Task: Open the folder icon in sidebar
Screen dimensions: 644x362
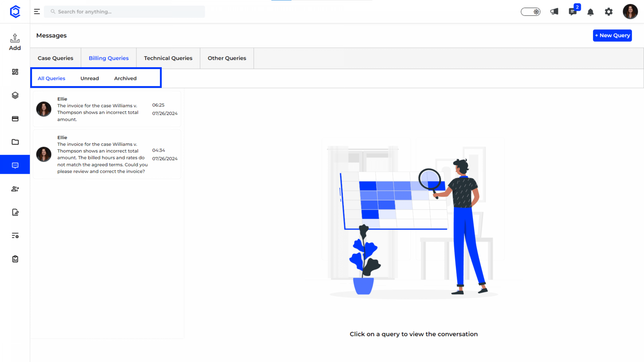Action: point(15,142)
